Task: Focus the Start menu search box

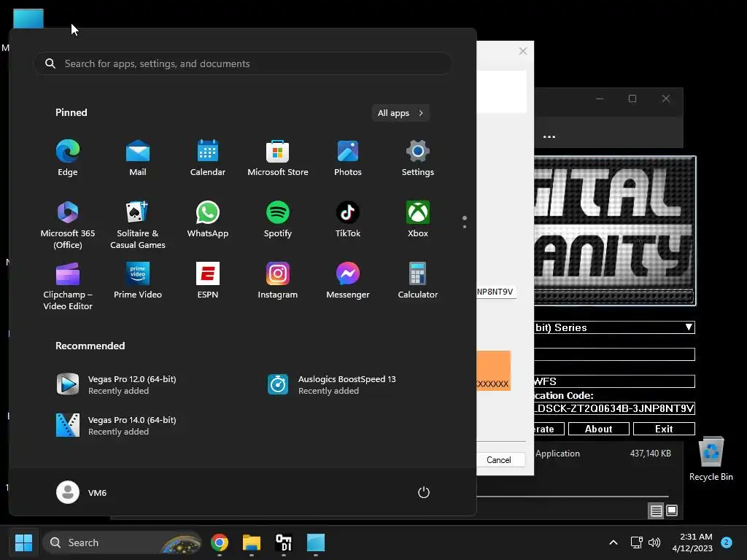Action: pyautogui.click(x=242, y=63)
